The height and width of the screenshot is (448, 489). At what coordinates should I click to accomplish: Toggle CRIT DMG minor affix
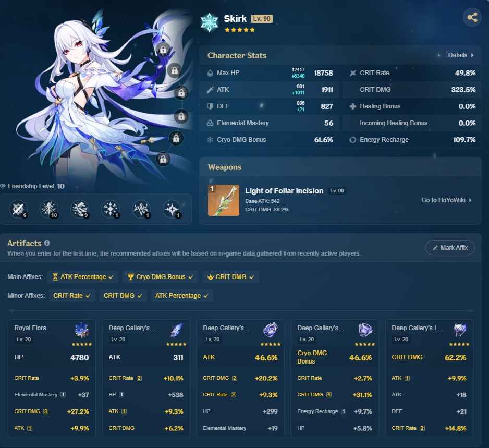pyautogui.click(x=123, y=295)
